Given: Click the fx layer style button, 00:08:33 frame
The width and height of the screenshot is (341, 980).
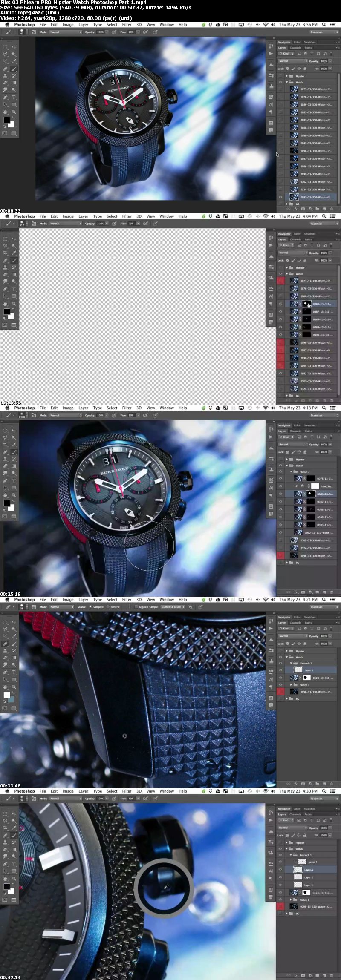Looking at the screenshot, I should click(296, 209).
